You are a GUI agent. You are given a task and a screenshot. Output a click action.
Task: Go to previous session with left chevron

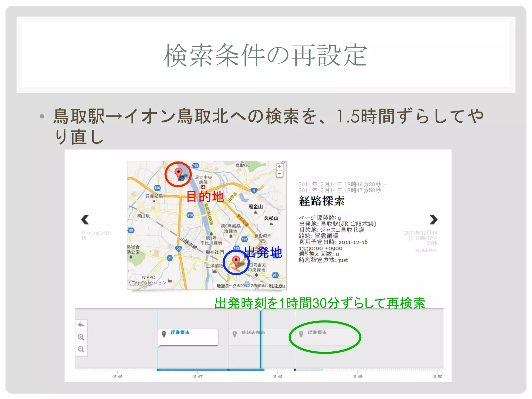coord(85,220)
